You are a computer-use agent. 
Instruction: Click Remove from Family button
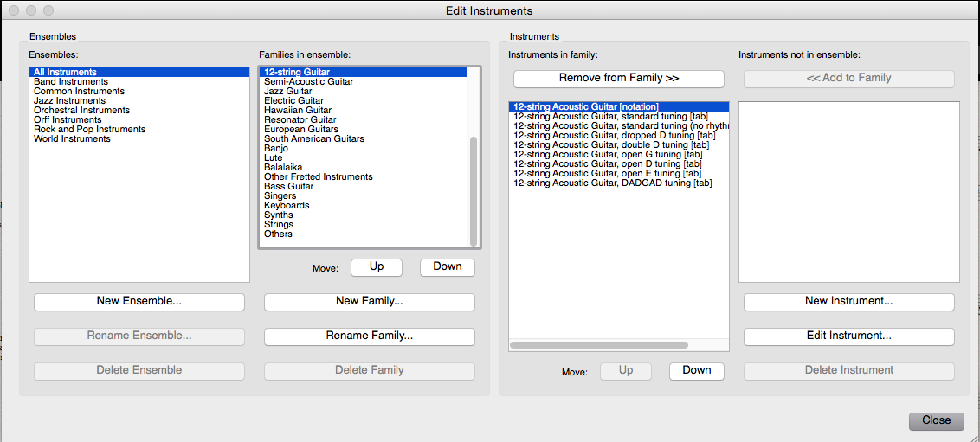[619, 79]
